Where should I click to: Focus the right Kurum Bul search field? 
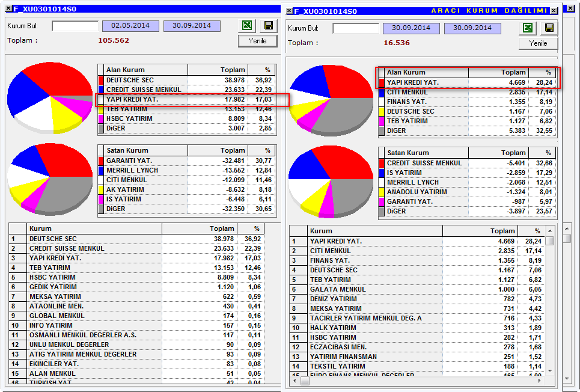click(356, 28)
